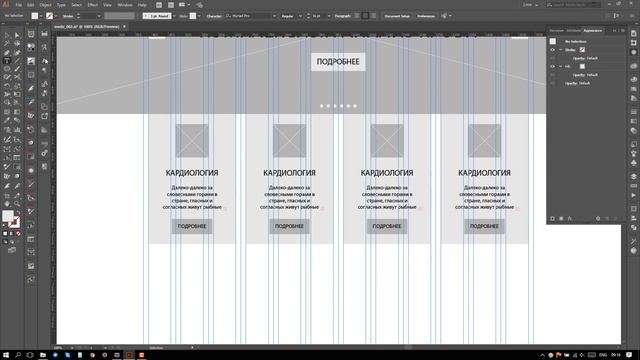Open the workspace switcher dropdown
640x360 pixels.
pyautogui.click(x=531, y=5)
